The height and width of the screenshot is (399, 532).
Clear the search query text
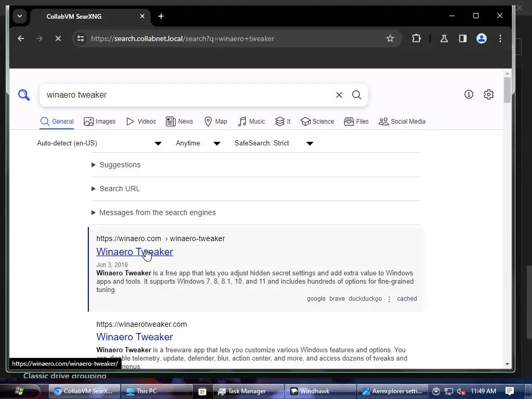pos(339,95)
